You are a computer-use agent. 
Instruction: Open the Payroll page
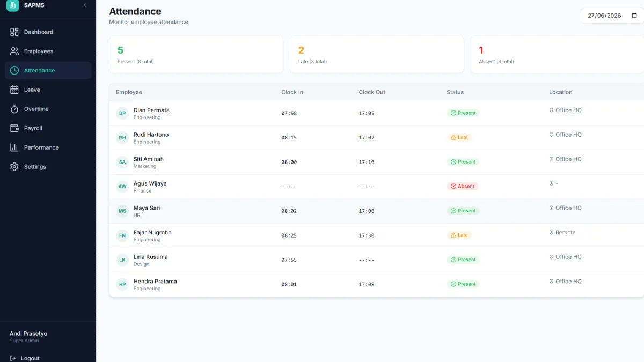click(48, 128)
